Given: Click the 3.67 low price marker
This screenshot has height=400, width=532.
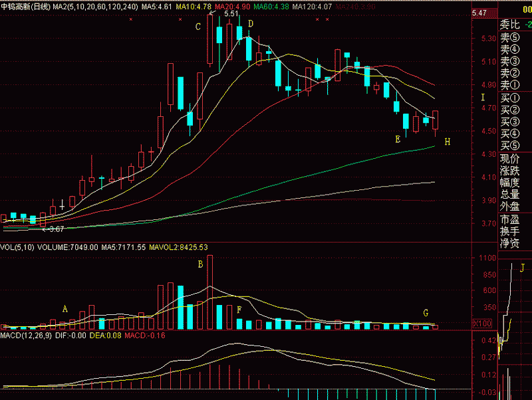Looking at the screenshot, I should 56,229.
